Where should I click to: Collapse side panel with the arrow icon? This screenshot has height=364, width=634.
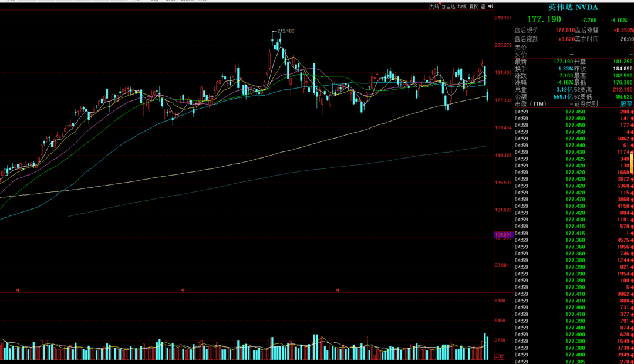tap(490, 6)
